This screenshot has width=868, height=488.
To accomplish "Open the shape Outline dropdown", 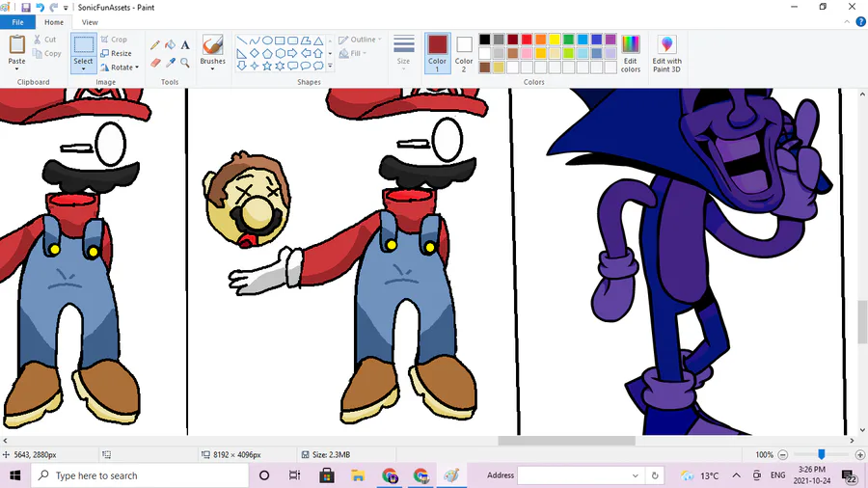I will coord(360,40).
